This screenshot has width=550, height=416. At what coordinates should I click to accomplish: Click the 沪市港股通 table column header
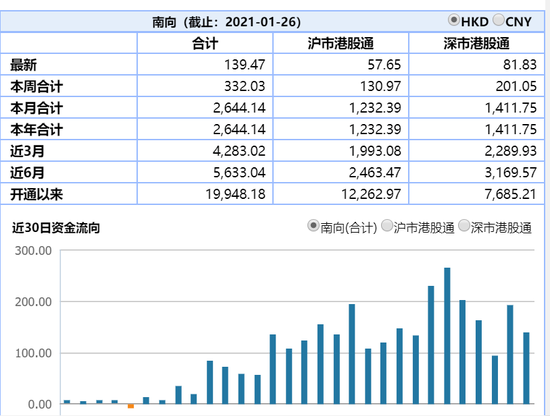coord(341,43)
